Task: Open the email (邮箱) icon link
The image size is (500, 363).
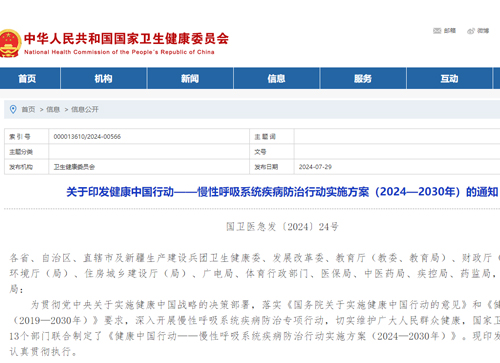Action: pos(444,31)
